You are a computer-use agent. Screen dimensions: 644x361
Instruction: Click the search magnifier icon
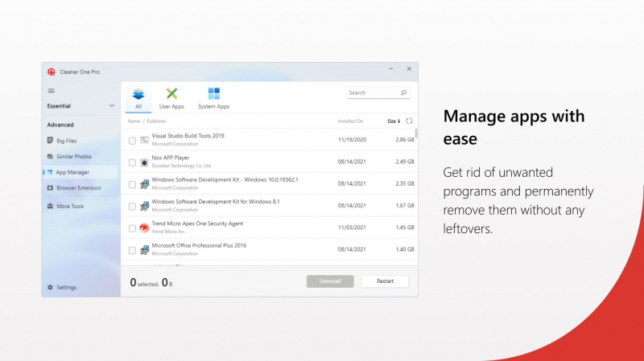tap(403, 92)
